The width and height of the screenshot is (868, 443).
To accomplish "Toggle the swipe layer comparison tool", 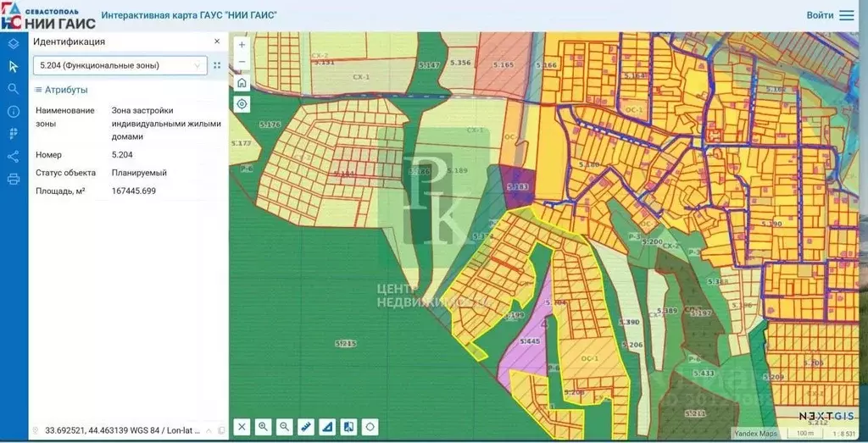I will pyautogui.click(x=348, y=427).
